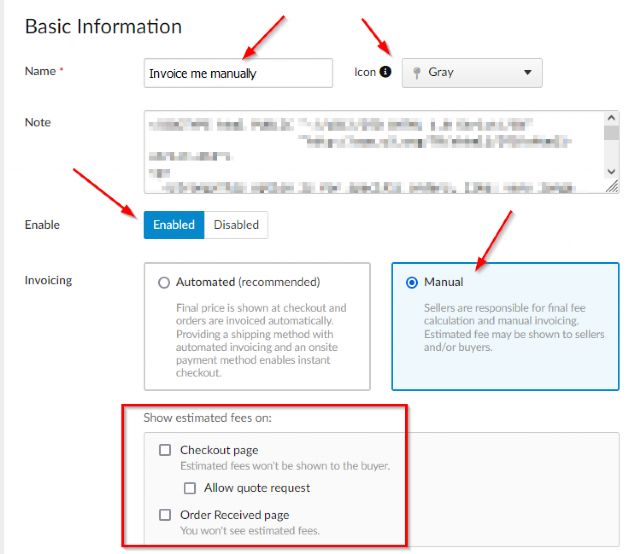Click the Name field containing Invoice me manually
The image size is (640, 554).
click(238, 73)
